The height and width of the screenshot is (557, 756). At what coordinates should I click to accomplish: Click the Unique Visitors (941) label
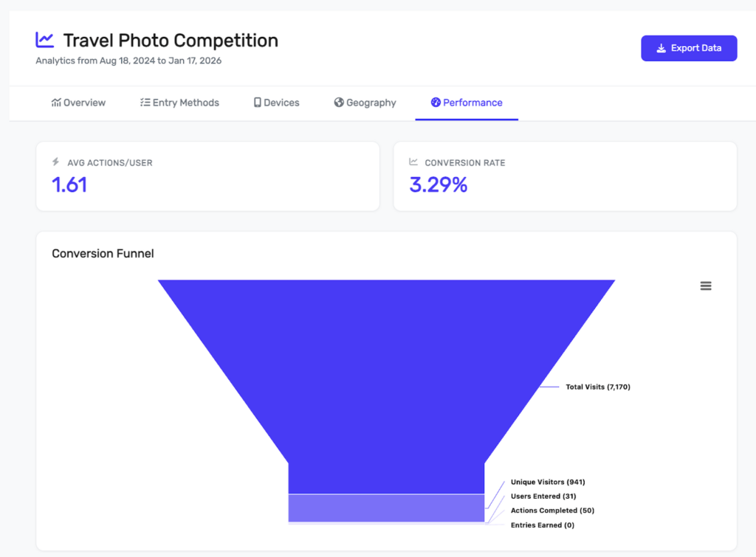pyautogui.click(x=547, y=482)
